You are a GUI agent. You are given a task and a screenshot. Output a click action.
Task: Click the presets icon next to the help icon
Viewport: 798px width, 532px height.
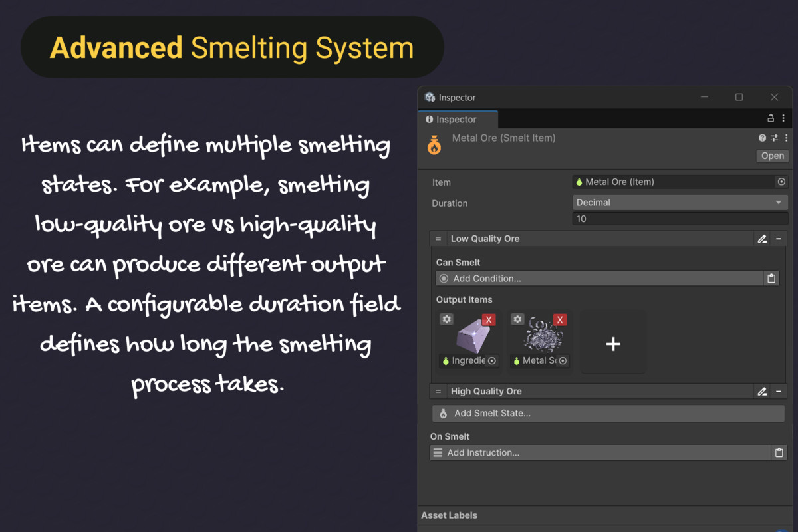[x=773, y=138]
